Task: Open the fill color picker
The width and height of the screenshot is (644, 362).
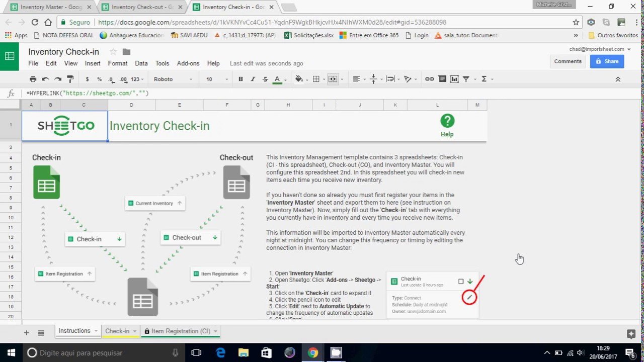Action: pyautogui.click(x=299, y=79)
